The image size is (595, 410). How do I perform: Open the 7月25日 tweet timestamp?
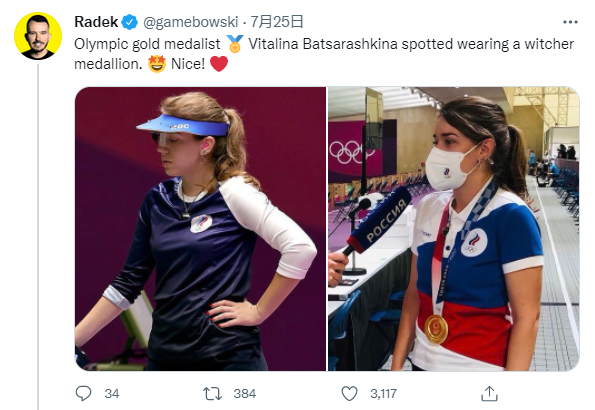(277, 22)
